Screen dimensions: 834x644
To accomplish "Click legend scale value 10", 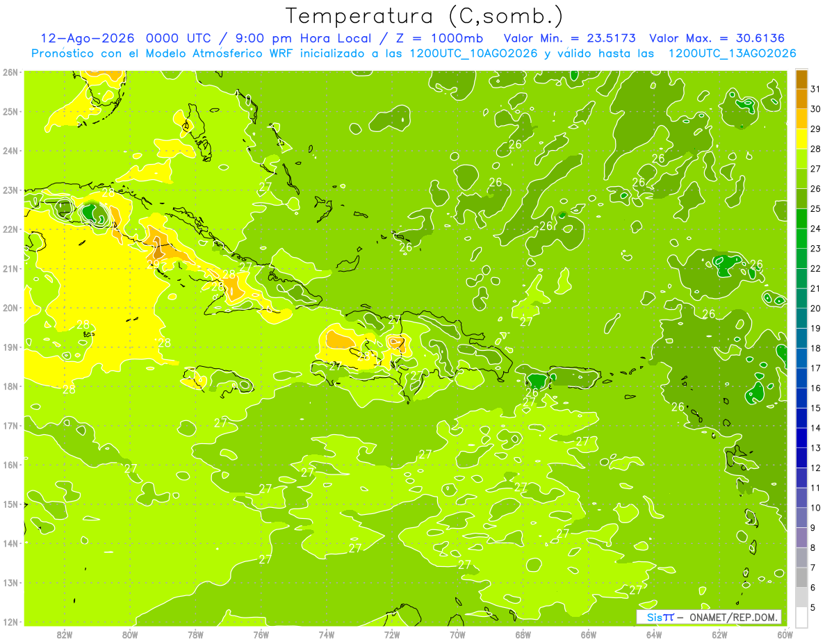I will coord(815,508).
